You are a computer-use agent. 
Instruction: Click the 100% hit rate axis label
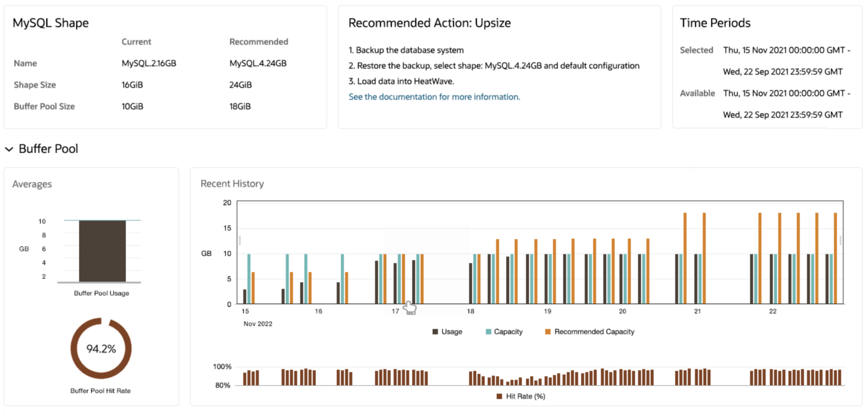pyautogui.click(x=222, y=367)
